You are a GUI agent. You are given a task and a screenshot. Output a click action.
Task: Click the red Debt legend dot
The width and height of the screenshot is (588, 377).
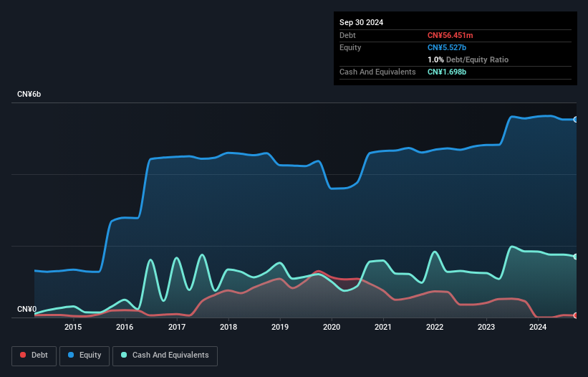pos(23,355)
